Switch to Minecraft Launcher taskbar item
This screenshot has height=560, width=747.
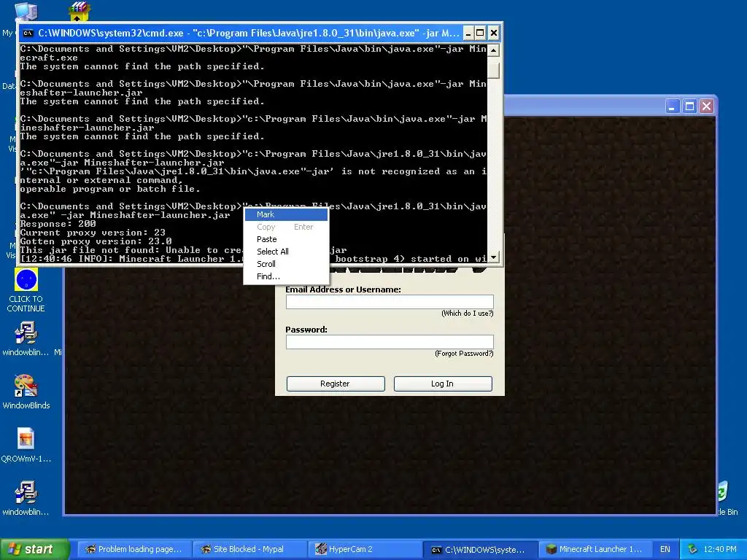[x=595, y=549]
